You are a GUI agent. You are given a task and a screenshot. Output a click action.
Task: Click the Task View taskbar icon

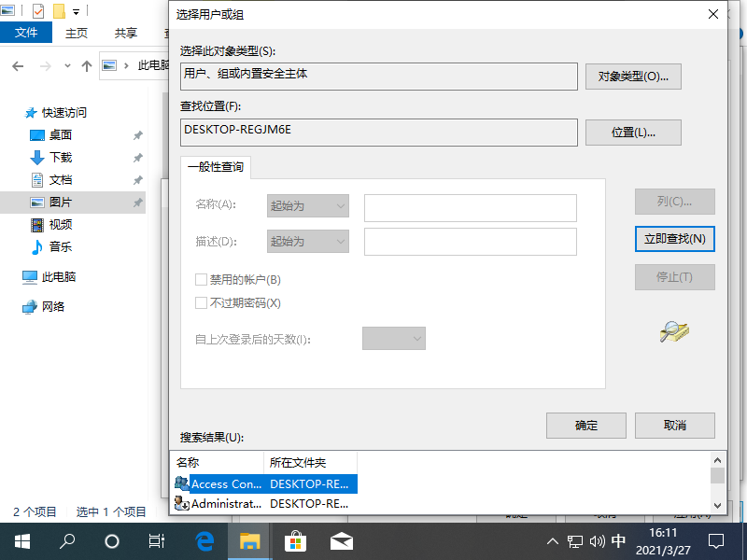pyautogui.click(x=157, y=540)
